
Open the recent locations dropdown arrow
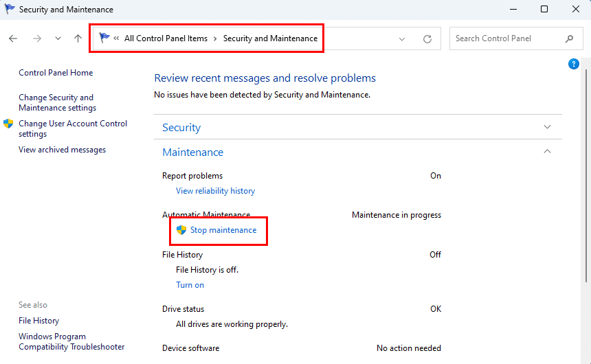pos(58,38)
